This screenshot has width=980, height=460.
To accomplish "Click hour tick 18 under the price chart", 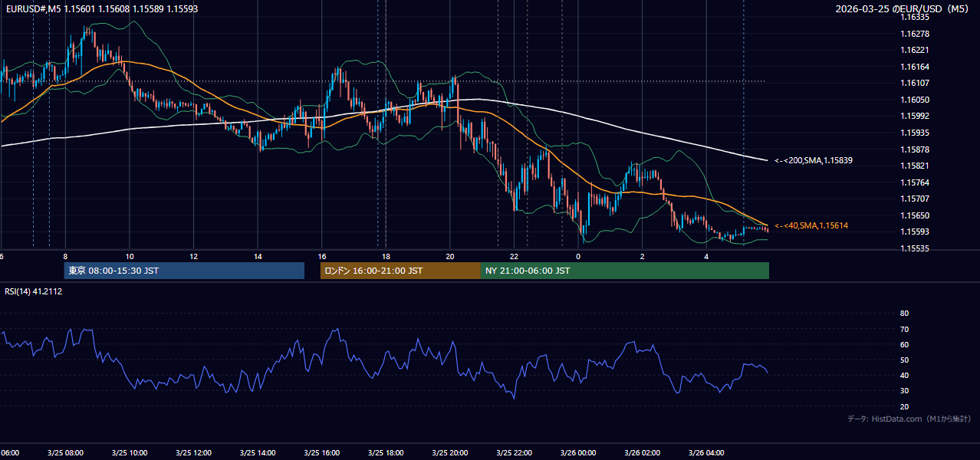I will (x=386, y=256).
